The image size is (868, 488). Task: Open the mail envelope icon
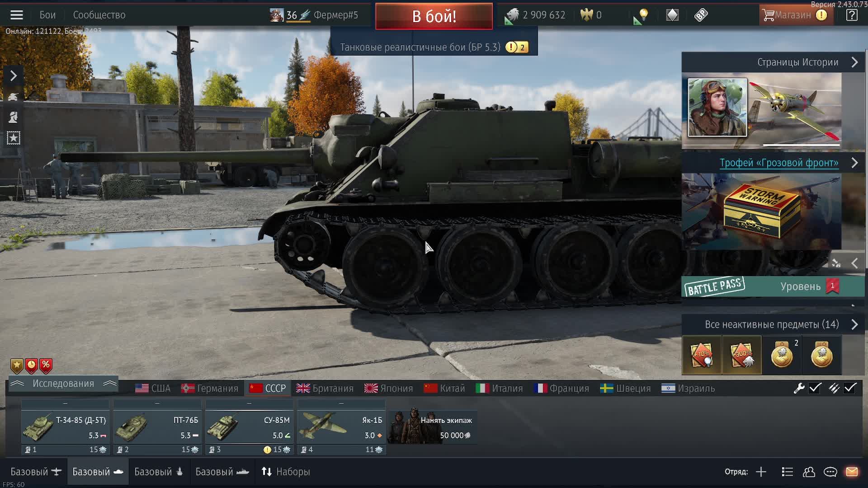click(x=852, y=472)
